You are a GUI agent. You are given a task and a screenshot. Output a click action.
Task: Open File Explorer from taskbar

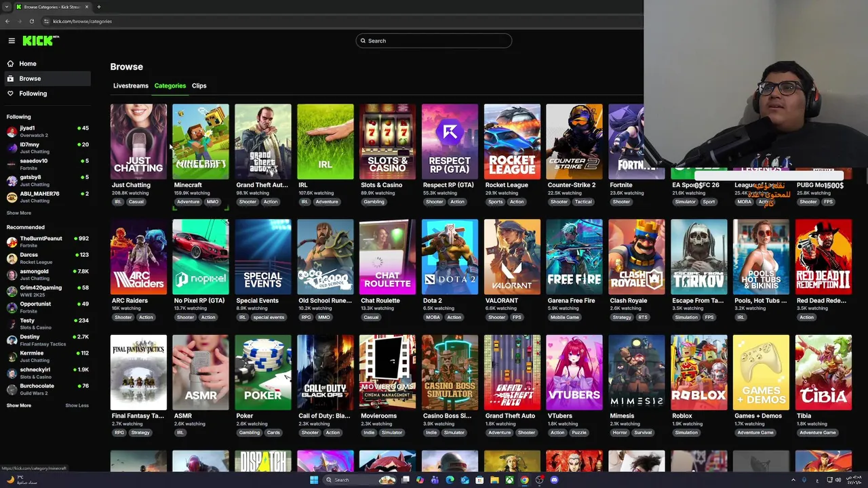(494, 480)
